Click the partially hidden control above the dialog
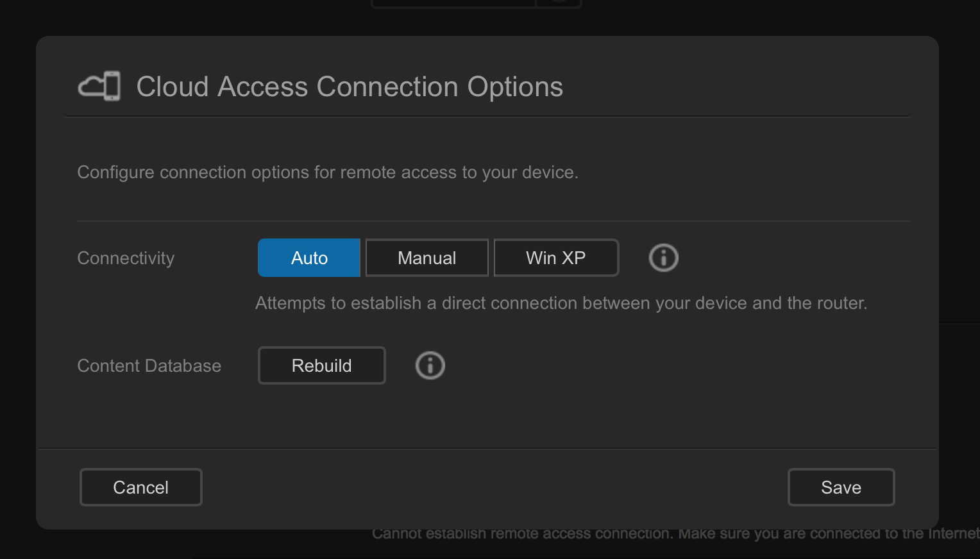 tap(476, 3)
